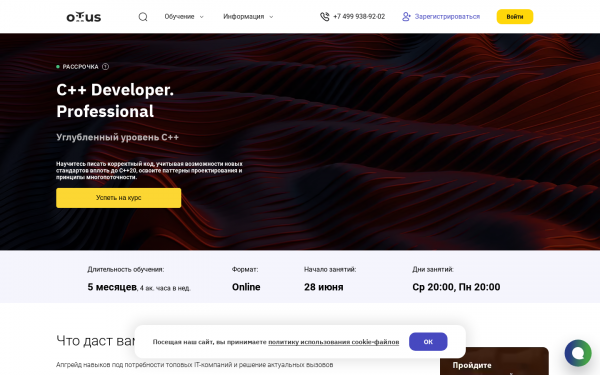
Task: Click the Углубленный уровень C++ subtitle
Action: [x=117, y=137]
